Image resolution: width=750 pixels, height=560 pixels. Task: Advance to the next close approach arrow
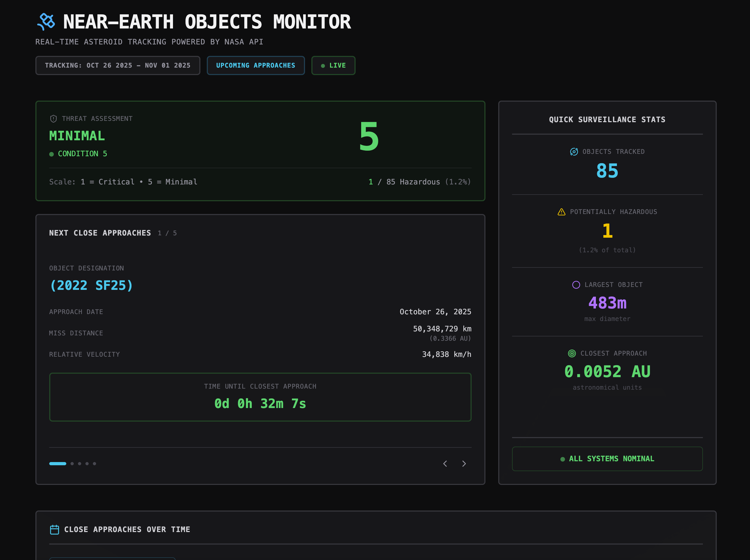click(x=464, y=463)
